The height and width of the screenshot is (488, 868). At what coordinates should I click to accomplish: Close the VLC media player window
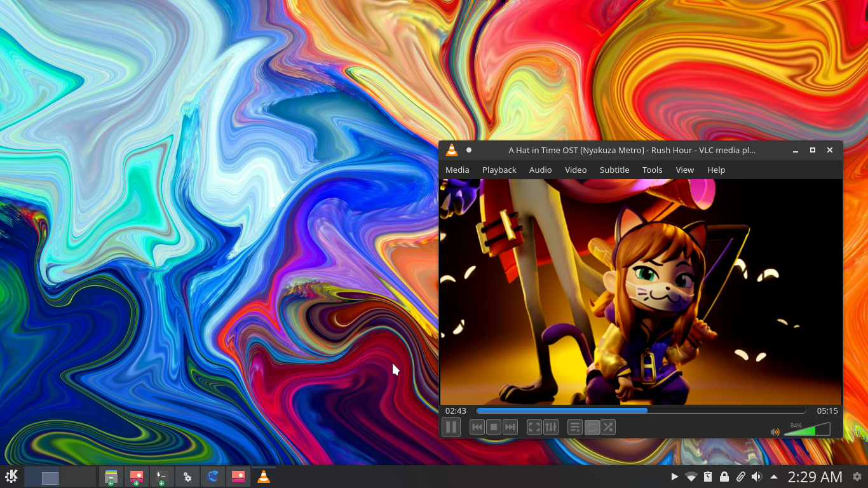830,150
